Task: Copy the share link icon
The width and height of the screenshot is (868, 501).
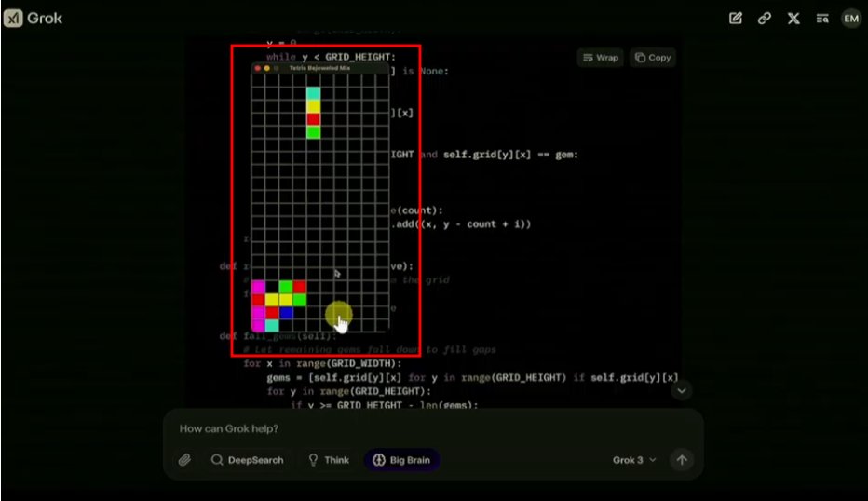Action: [764, 19]
